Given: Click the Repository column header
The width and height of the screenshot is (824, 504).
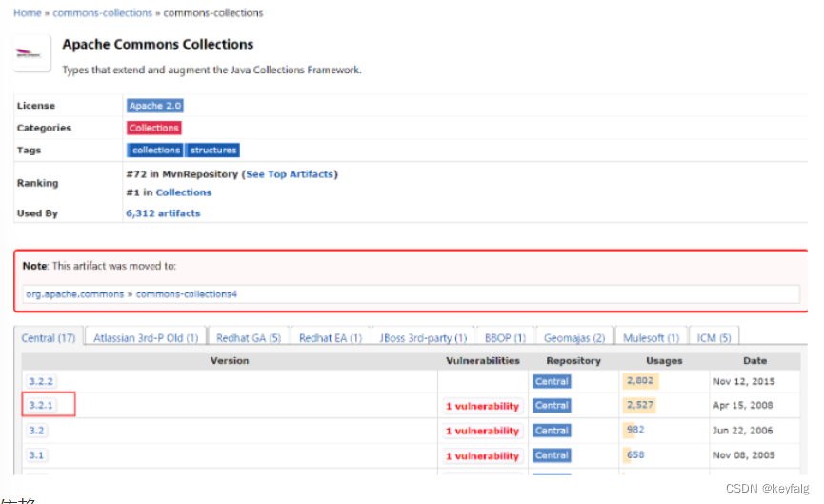Looking at the screenshot, I should pos(573,360).
